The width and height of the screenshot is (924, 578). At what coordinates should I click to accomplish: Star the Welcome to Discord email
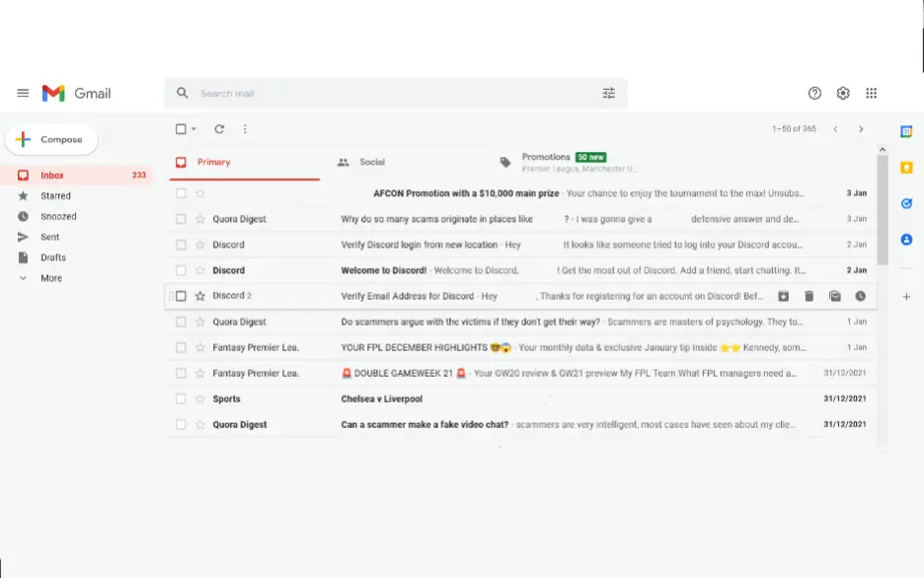point(200,270)
